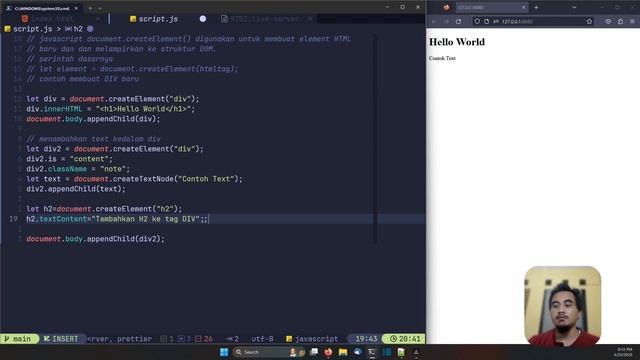Click the line 'div2.appendChild(text);'
Viewport: 640px width, 360px height.
(x=76, y=189)
